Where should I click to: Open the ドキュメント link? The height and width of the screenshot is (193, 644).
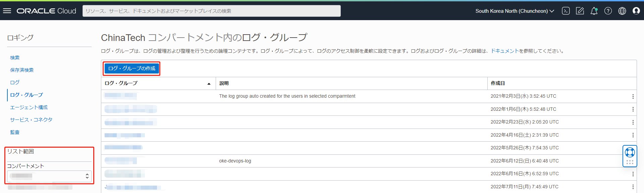pos(505,51)
